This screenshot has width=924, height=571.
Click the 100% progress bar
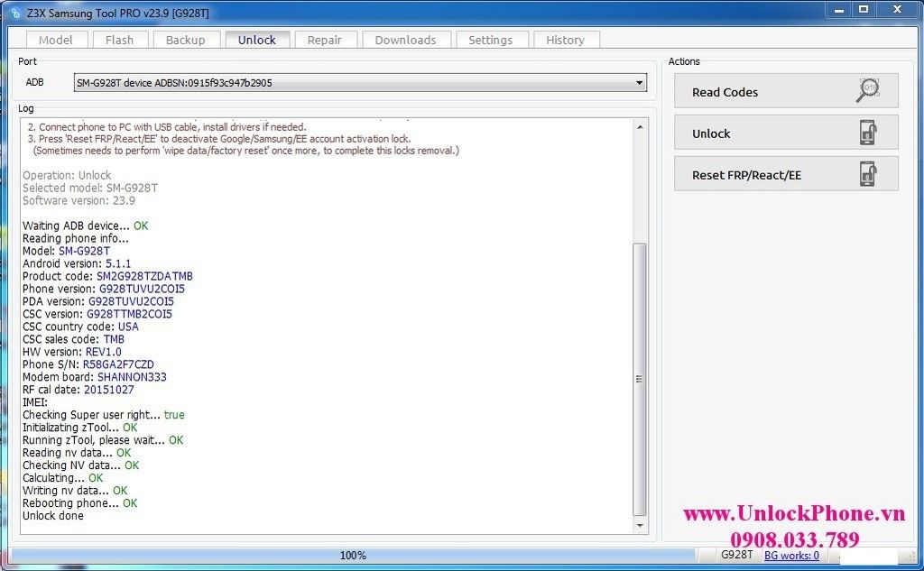[353, 556]
